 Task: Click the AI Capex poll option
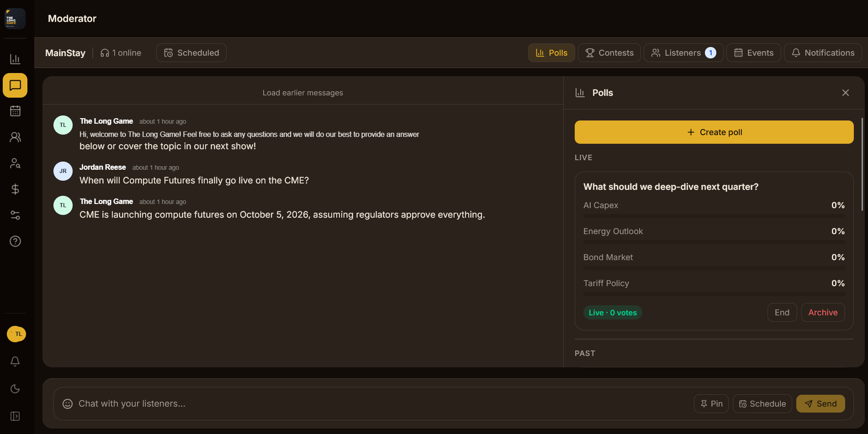(x=714, y=209)
